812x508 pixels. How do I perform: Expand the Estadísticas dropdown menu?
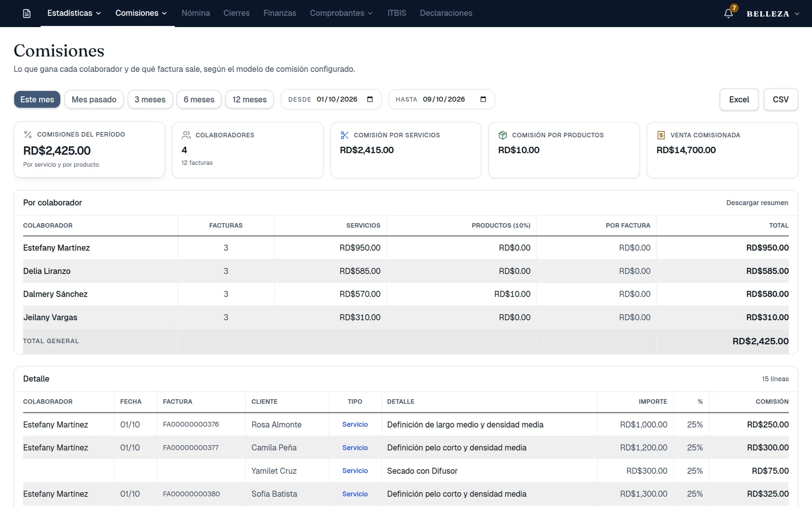click(x=74, y=13)
